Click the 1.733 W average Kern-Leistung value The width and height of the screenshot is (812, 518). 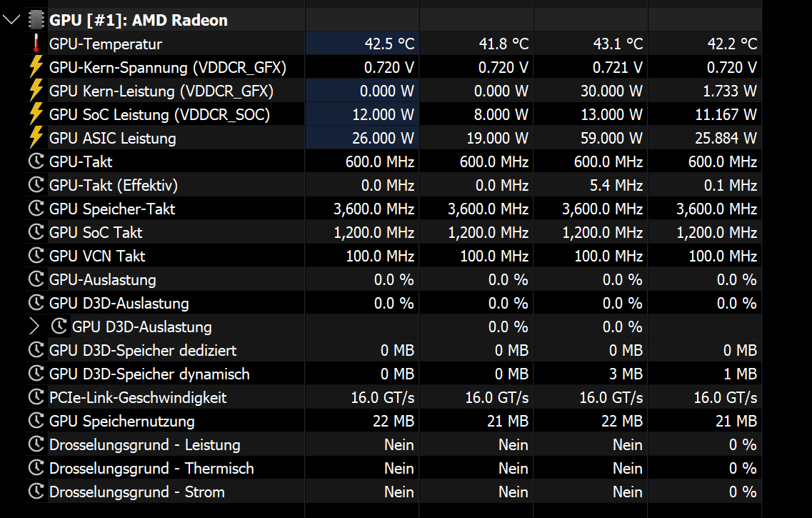(x=730, y=91)
